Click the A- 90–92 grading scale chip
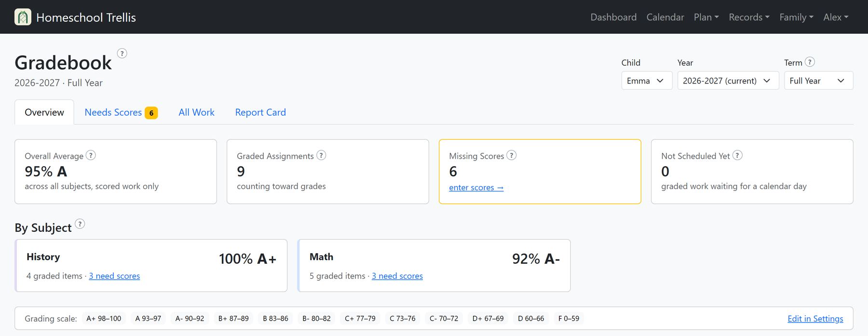This screenshot has height=336, width=868. [190, 318]
